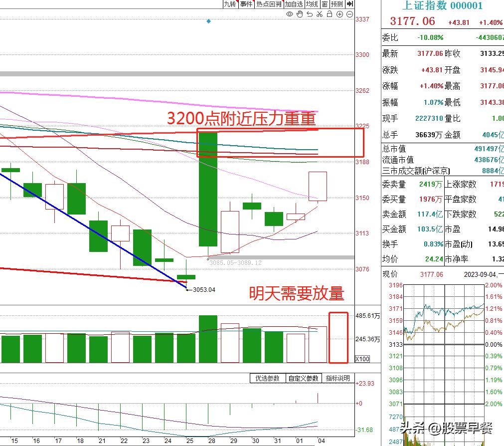Click the 窗 button
Viewport: 504px width, 446px height.
325,4
